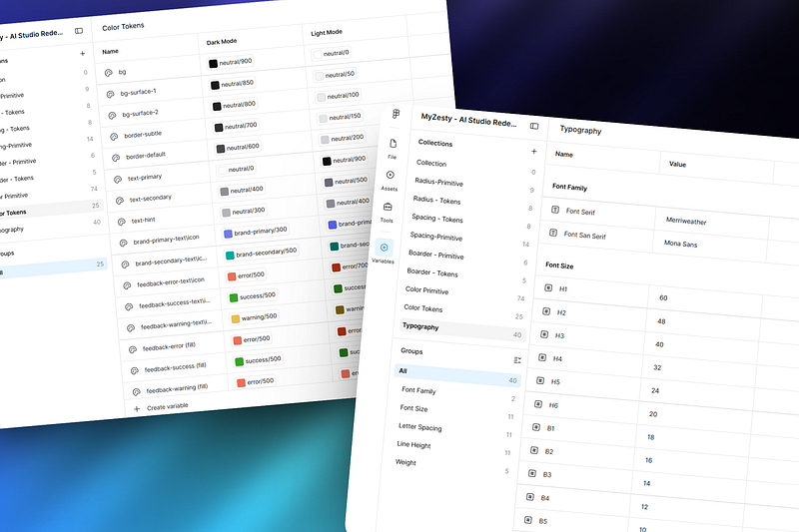Click the Mona Sans font value
The width and height of the screenshot is (799, 532).
pyautogui.click(x=680, y=244)
